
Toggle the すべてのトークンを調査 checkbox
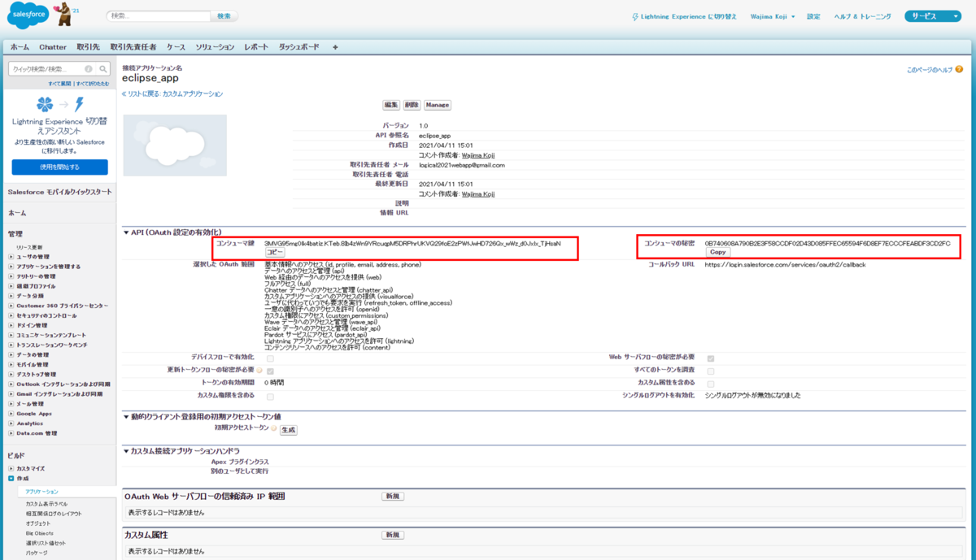click(x=711, y=371)
